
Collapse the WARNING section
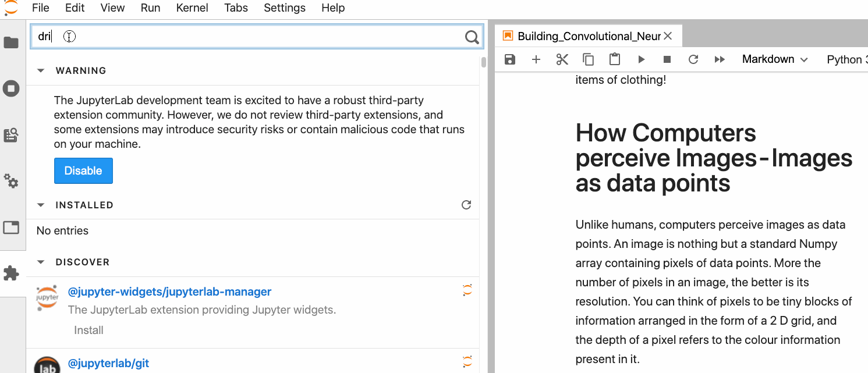click(41, 70)
